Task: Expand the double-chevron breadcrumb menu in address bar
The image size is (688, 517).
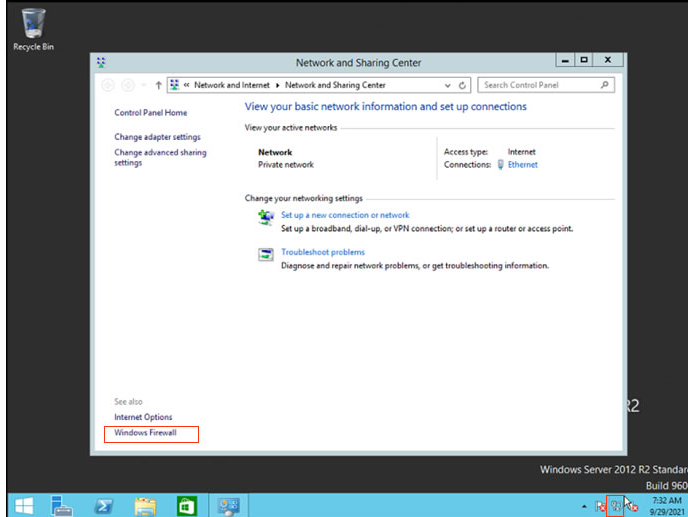Action: [187, 86]
